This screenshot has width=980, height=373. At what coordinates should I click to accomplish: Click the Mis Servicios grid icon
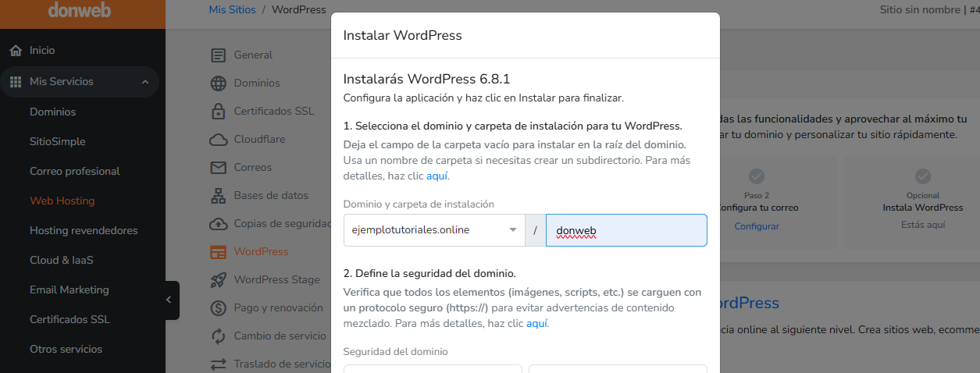16,82
